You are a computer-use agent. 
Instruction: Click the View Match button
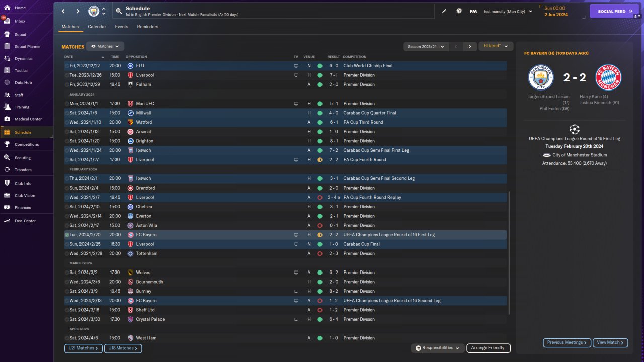coord(610,342)
